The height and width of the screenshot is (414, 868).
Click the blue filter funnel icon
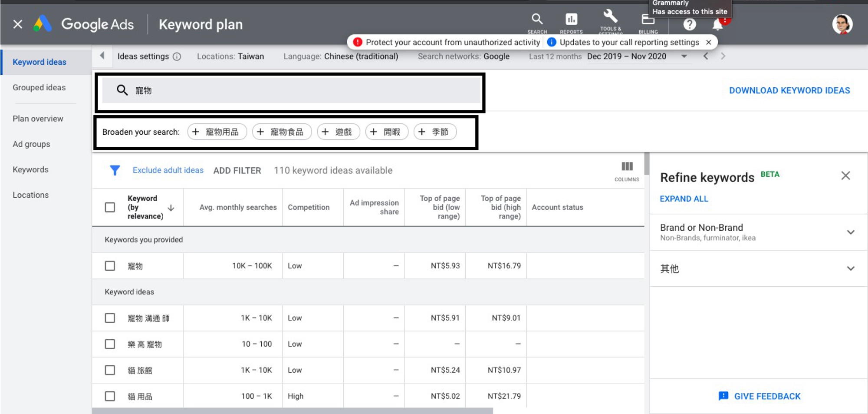click(115, 170)
